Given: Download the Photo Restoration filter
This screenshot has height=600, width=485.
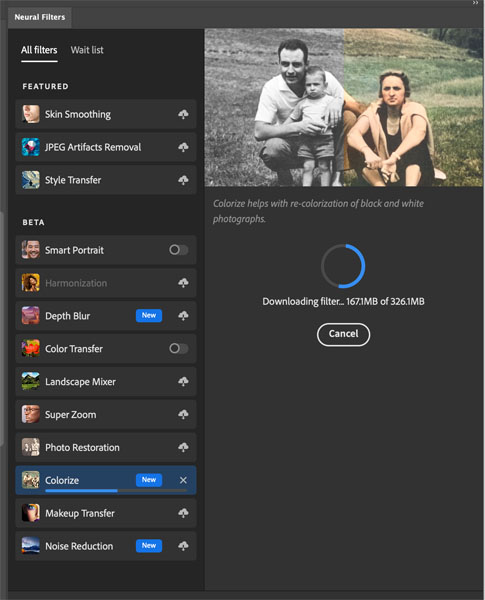Looking at the screenshot, I should [x=183, y=447].
